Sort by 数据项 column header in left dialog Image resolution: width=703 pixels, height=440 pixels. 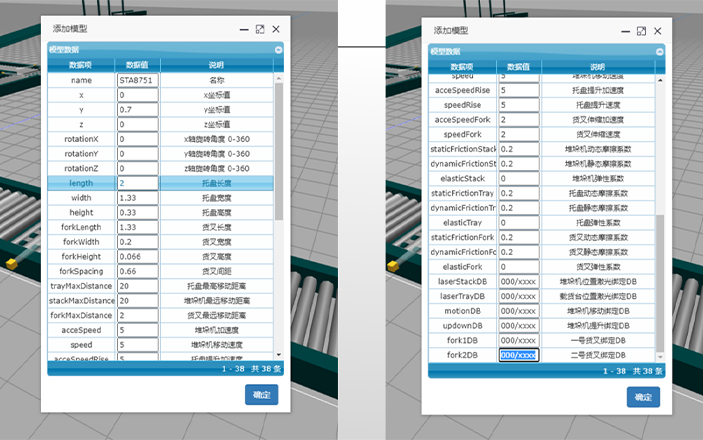pos(81,65)
